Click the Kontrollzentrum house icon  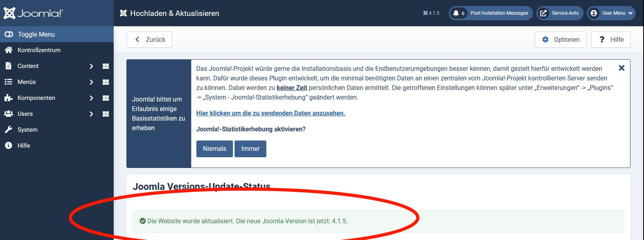pos(8,50)
